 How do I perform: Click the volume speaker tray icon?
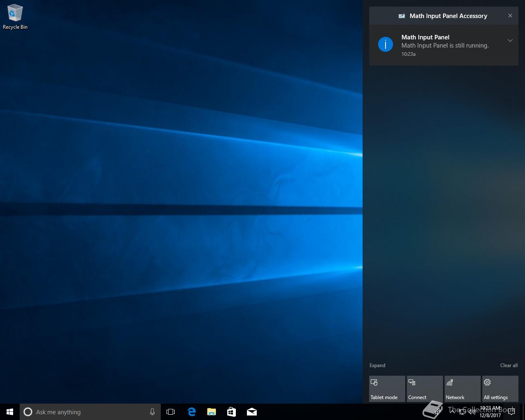coord(472,412)
